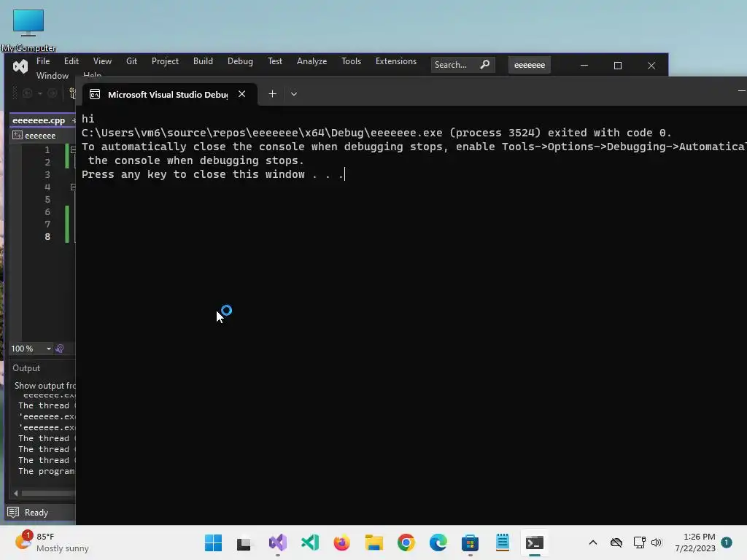Click the console tab terminal icon
This screenshot has width=747, height=560.
click(x=95, y=94)
